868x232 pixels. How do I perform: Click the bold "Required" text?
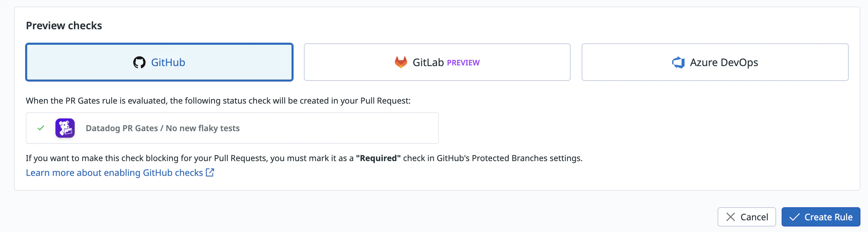[x=378, y=158]
